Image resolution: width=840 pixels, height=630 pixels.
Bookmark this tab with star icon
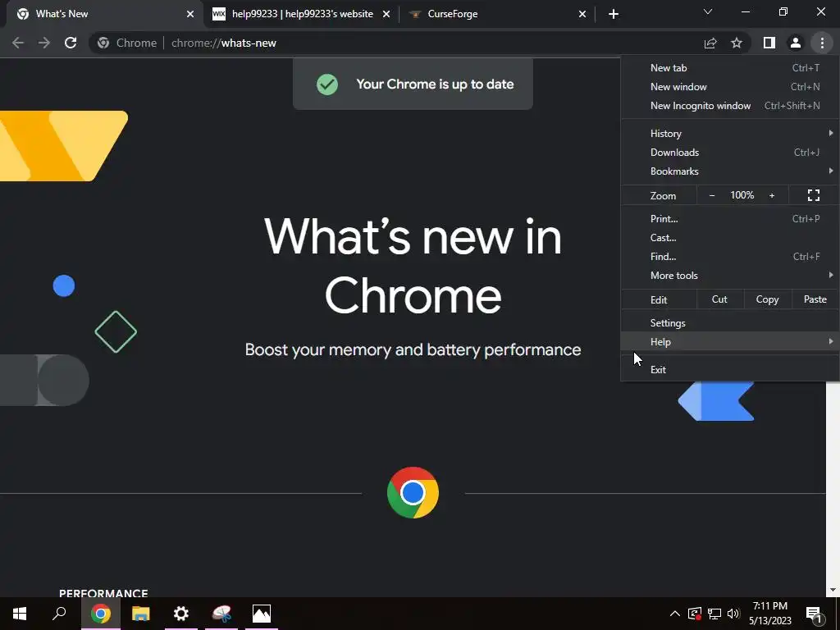(737, 43)
